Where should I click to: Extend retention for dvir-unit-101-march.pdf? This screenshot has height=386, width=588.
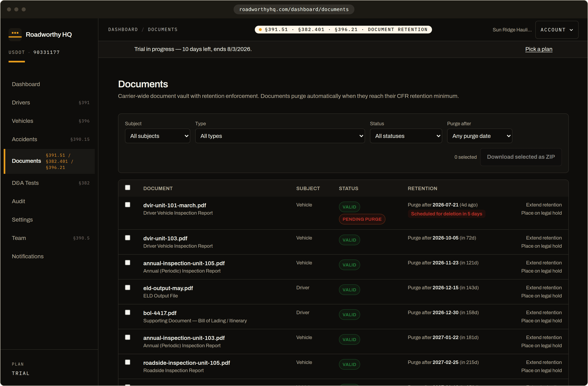tap(544, 205)
